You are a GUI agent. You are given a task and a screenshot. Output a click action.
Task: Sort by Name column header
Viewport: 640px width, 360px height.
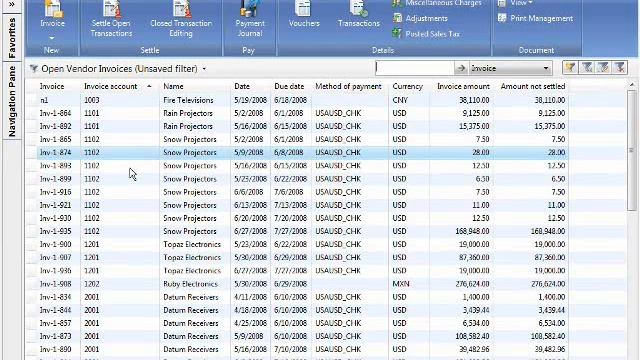(173, 87)
